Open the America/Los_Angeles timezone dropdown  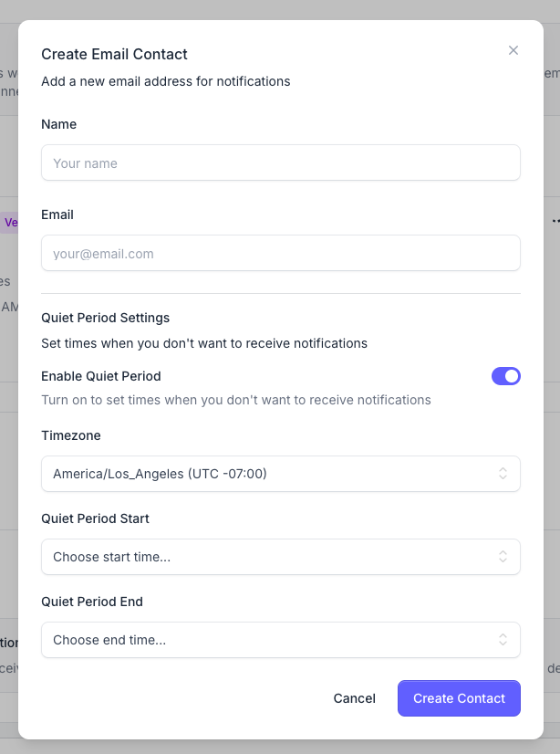pyautogui.click(x=274, y=474)
